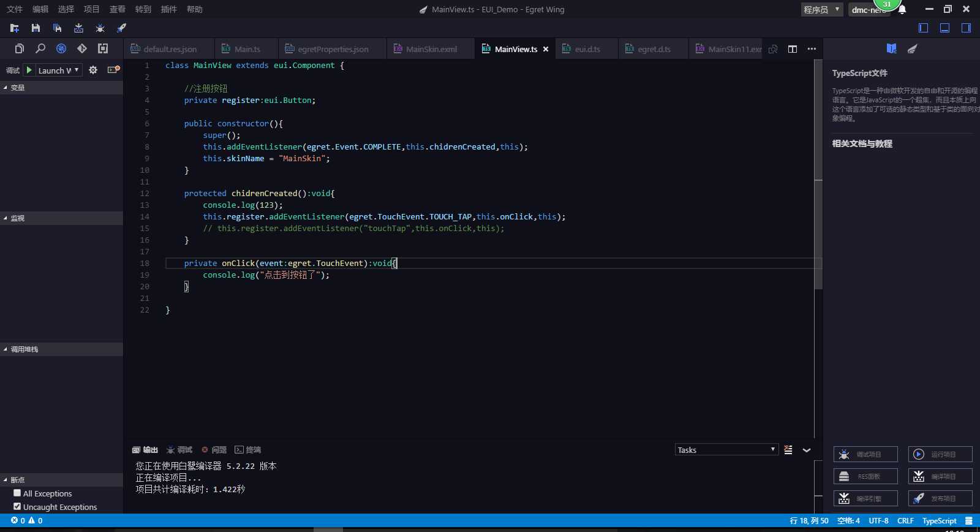Clear the output panel
Screen dimensions: 980x532
click(x=788, y=450)
